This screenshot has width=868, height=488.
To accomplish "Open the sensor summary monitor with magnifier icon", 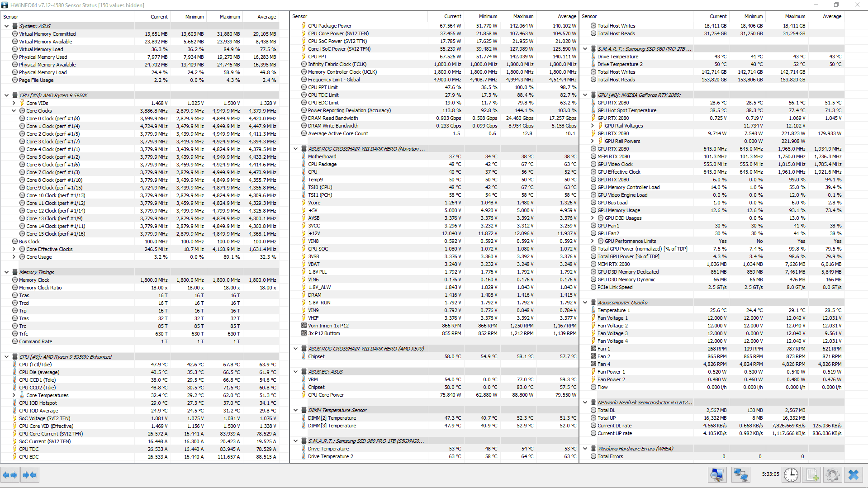I will pos(717,475).
